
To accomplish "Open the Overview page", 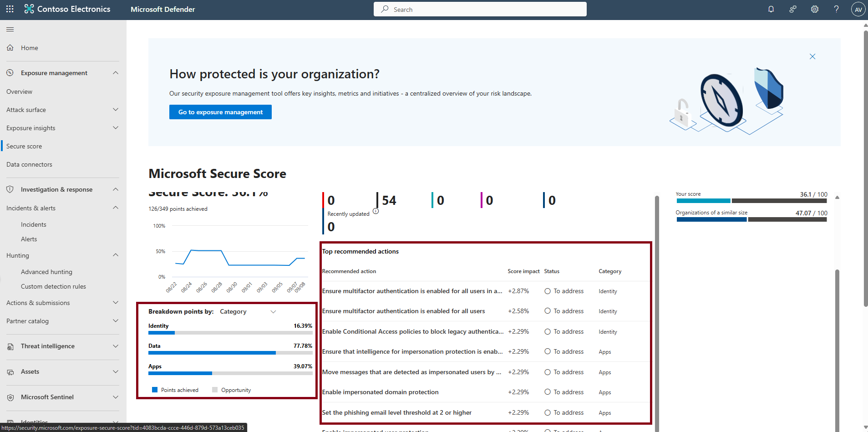I will tap(19, 91).
